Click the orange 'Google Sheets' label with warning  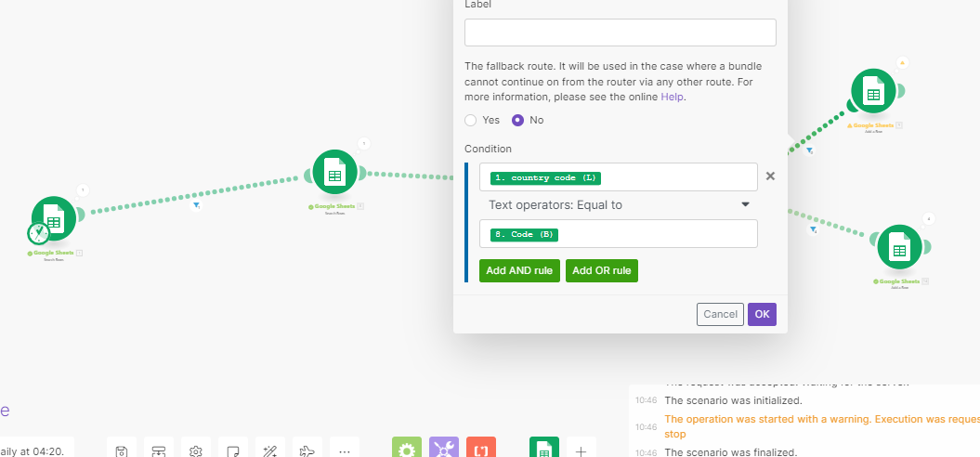[874, 125]
